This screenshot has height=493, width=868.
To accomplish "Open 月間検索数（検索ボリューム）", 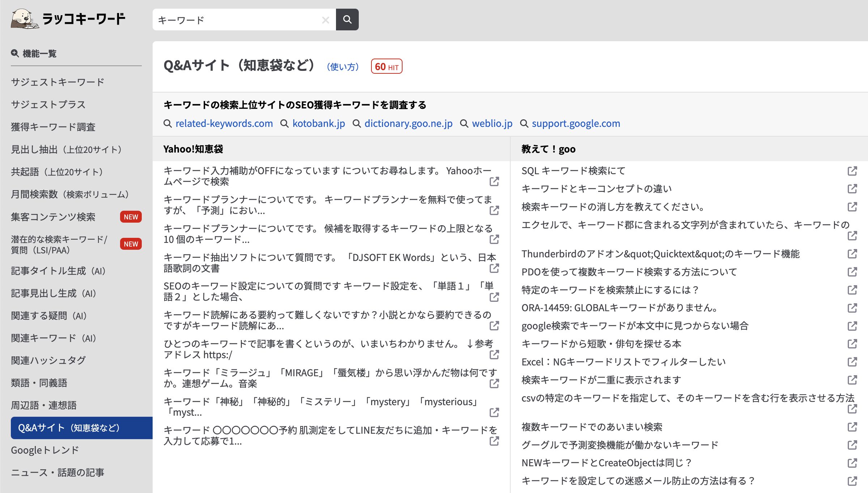I will (x=72, y=194).
